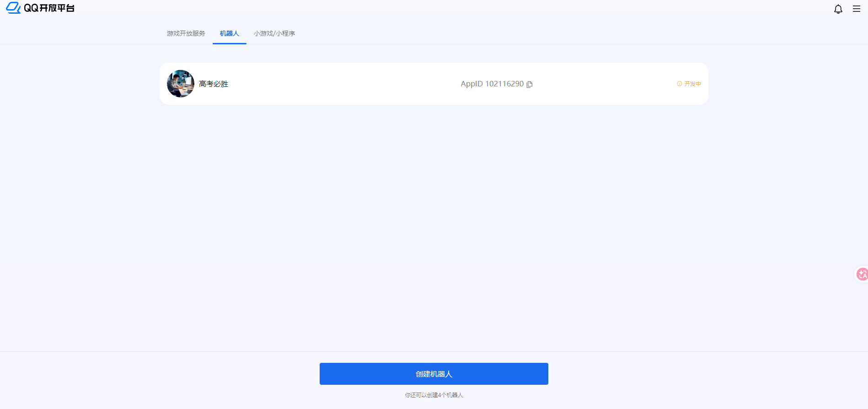Select the 机器人 tab
This screenshot has height=409, width=868.
[230, 33]
